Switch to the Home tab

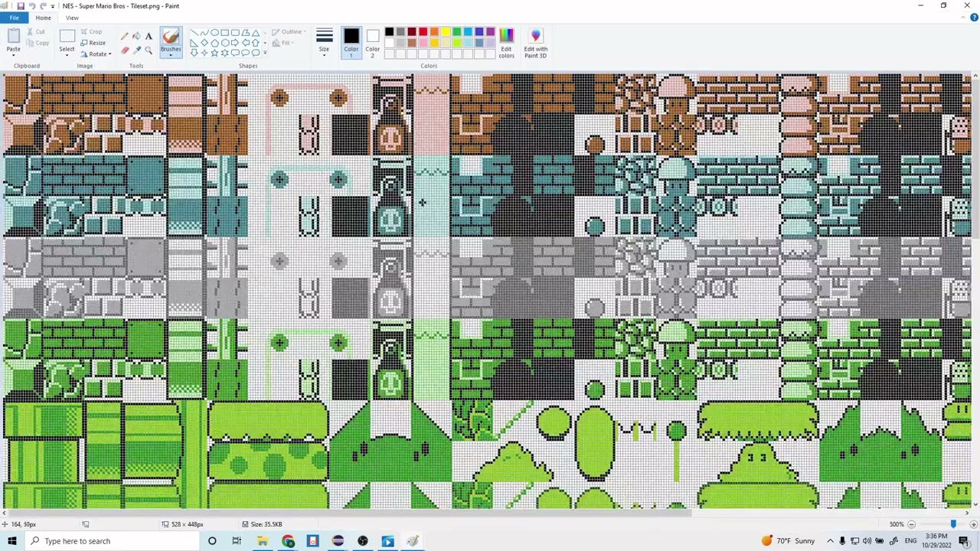(43, 18)
